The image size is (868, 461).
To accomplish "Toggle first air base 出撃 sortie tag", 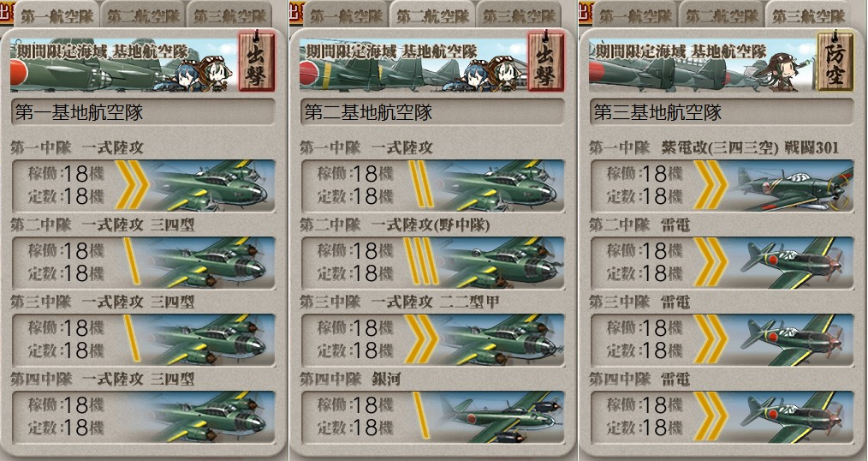I will tap(257, 62).
